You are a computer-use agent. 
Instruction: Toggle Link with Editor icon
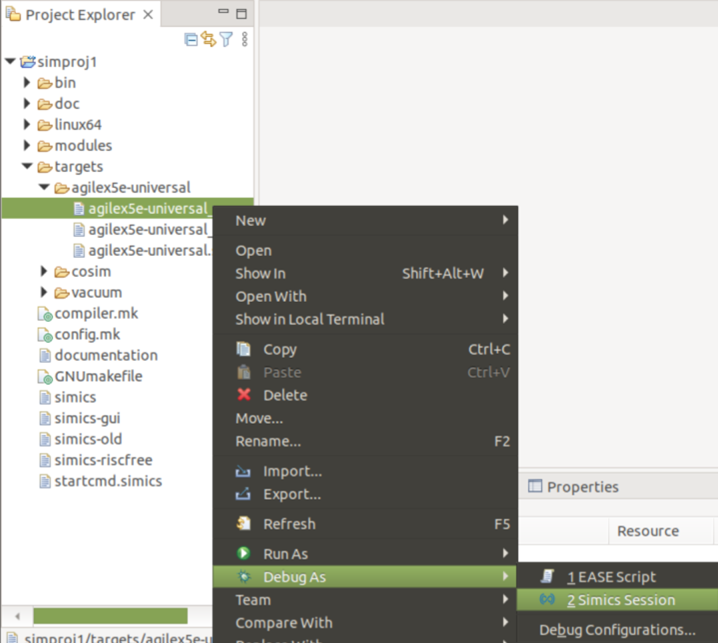click(x=208, y=39)
